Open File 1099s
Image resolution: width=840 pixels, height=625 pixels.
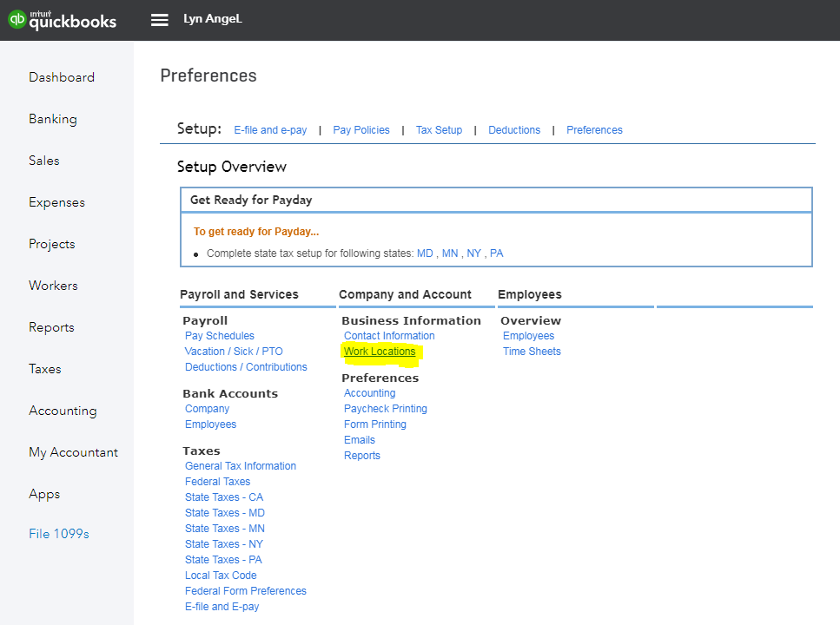pos(58,533)
